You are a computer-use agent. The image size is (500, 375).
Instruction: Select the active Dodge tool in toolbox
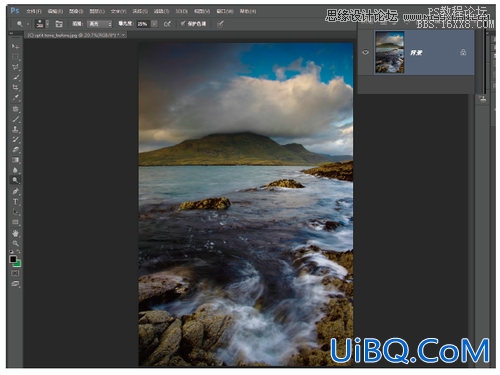pos(15,180)
